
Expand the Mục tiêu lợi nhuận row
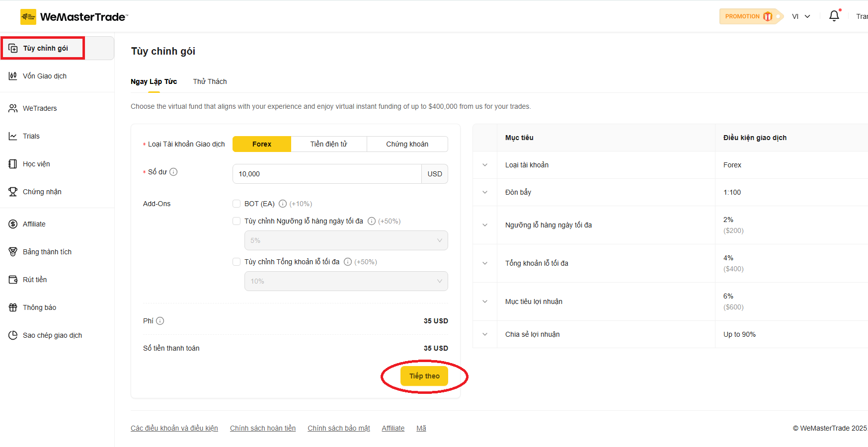pos(485,301)
